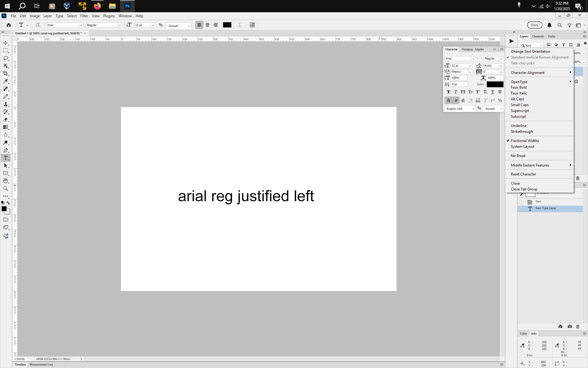Click the Faux Bold icon in Character panel
The height and width of the screenshot is (368, 588).
(449, 92)
